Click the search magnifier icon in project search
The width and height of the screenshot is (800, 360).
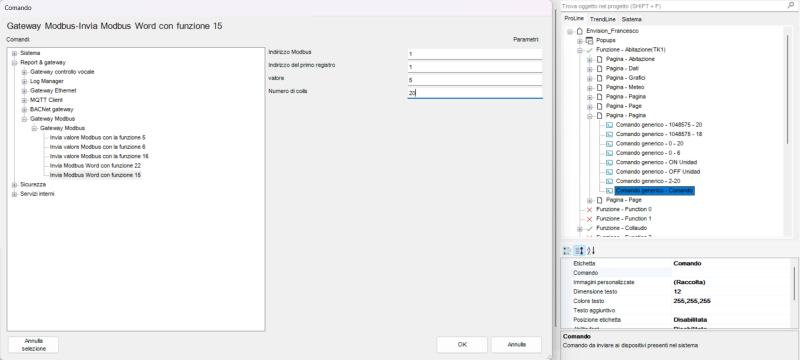coord(792,5)
